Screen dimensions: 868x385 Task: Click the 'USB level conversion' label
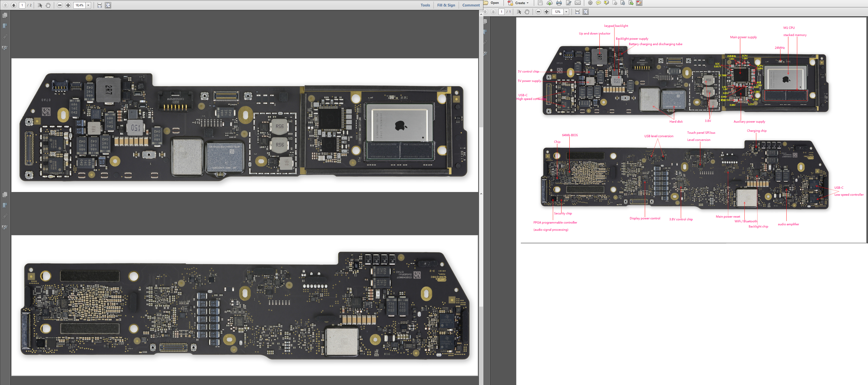coord(659,136)
